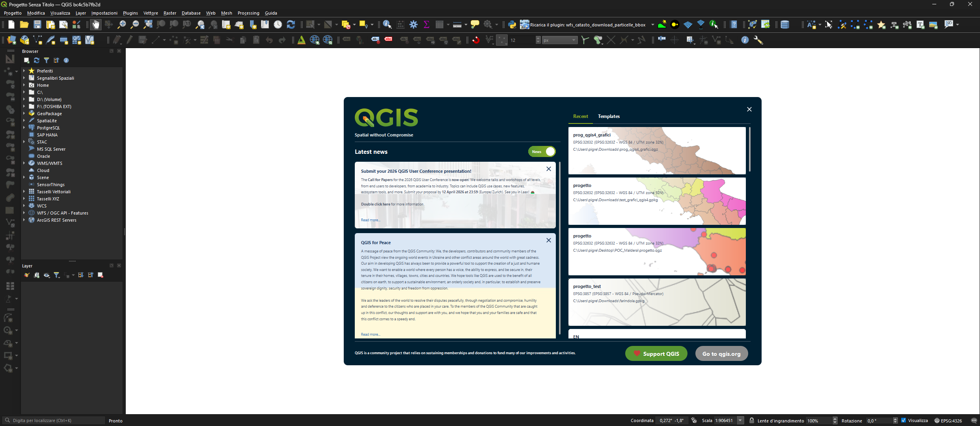Switch to the Templates tab
980x426 pixels.
(609, 116)
